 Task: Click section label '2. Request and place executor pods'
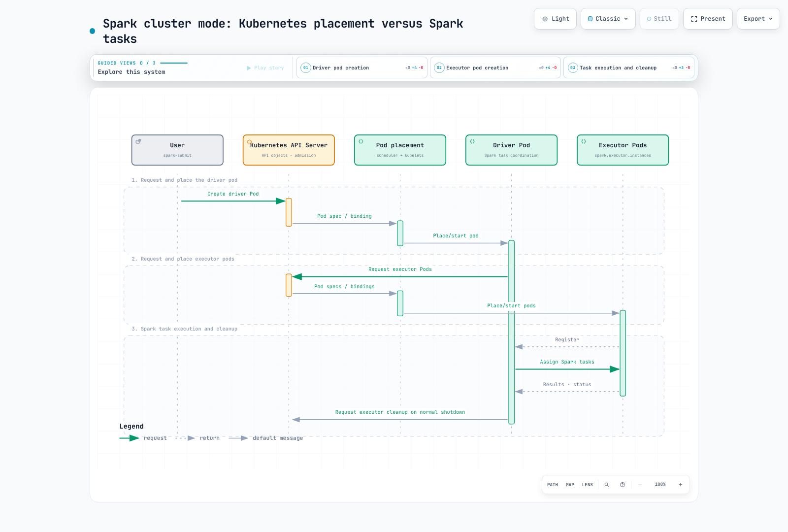183,259
